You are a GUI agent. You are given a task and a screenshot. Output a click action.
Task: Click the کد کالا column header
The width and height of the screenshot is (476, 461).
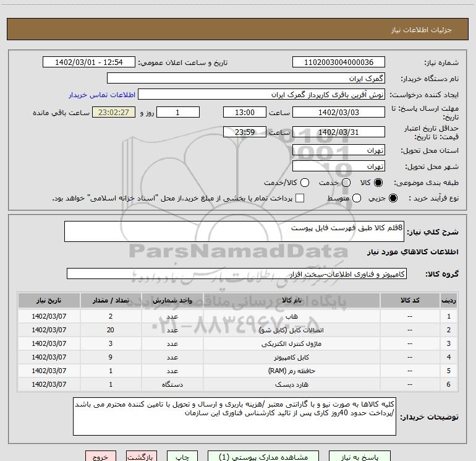coord(410,301)
